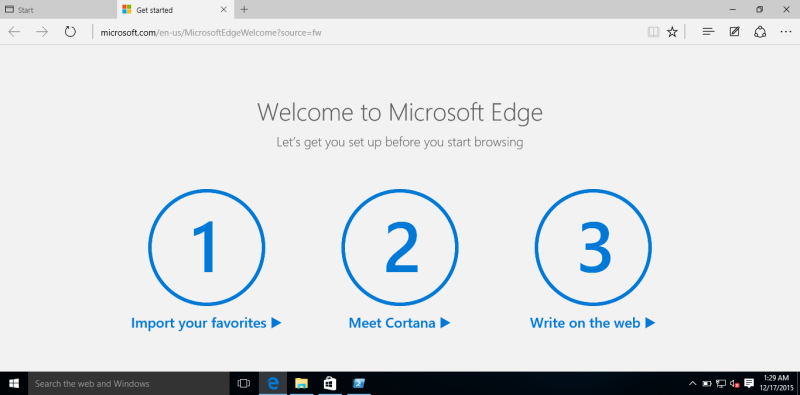Follow the Meet Cortana link
The height and width of the screenshot is (395, 800).
click(x=399, y=323)
